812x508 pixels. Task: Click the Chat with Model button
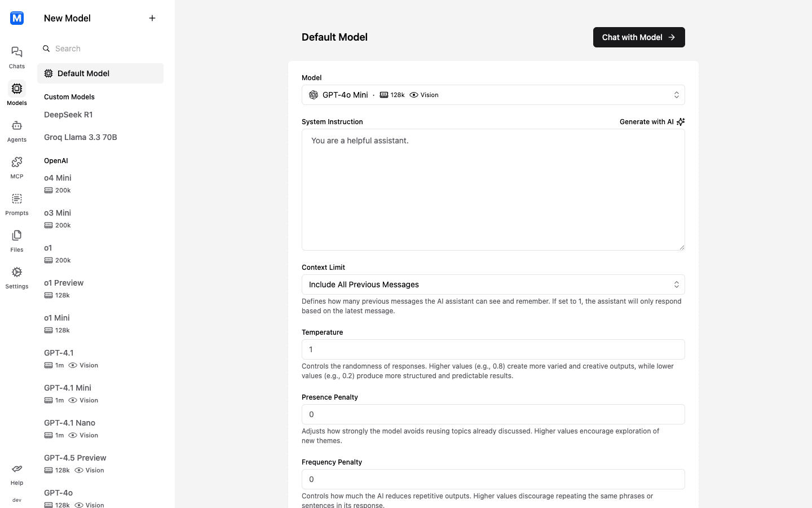coord(639,37)
